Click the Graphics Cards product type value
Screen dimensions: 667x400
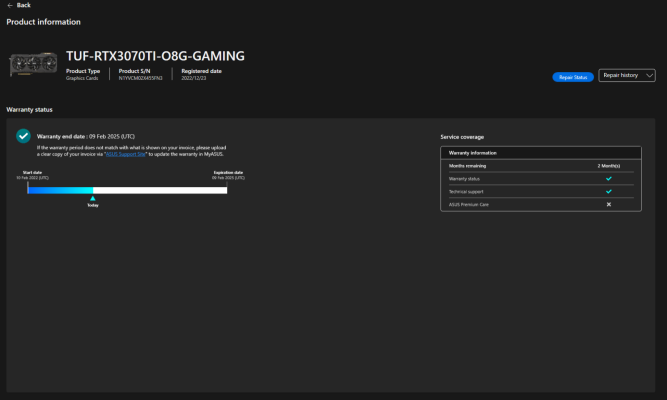pyautogui.click(x=82, y=78)
